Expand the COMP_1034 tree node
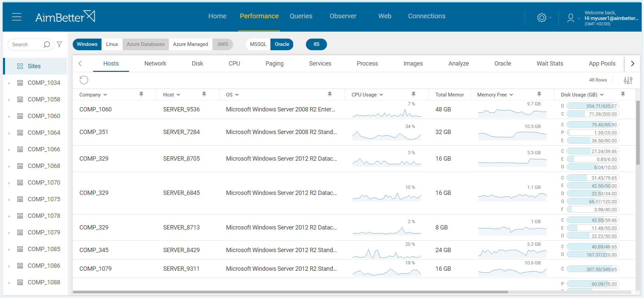 pyautogui.click(x=9, y=83)
